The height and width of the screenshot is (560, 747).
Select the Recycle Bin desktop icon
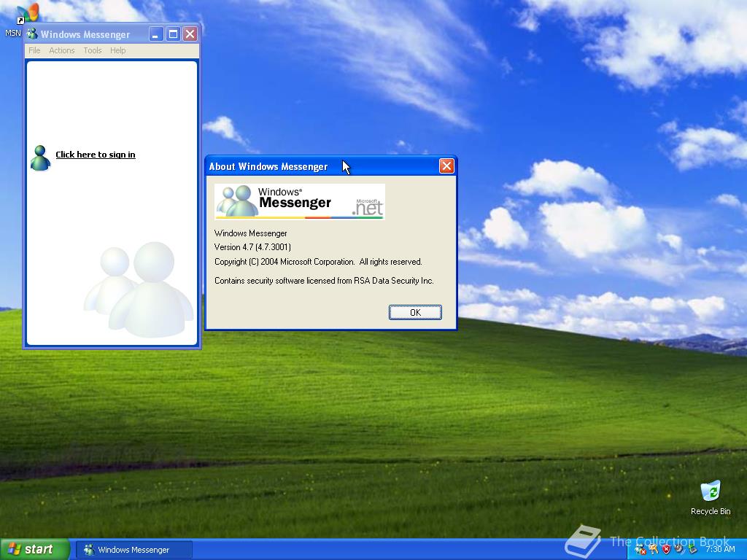click(x=711, y=498)
